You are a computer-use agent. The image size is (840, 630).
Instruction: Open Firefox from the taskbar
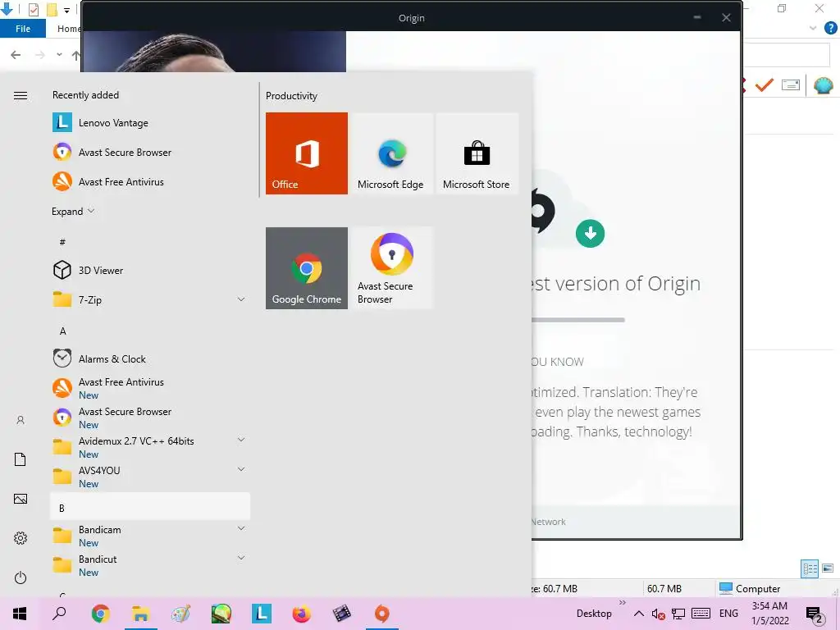click(302, 614)
